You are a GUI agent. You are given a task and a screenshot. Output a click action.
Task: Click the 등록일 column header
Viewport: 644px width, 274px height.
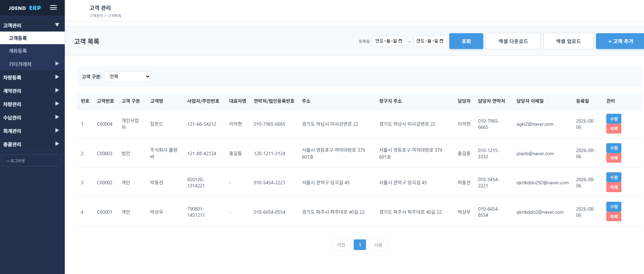pos(582,101)
